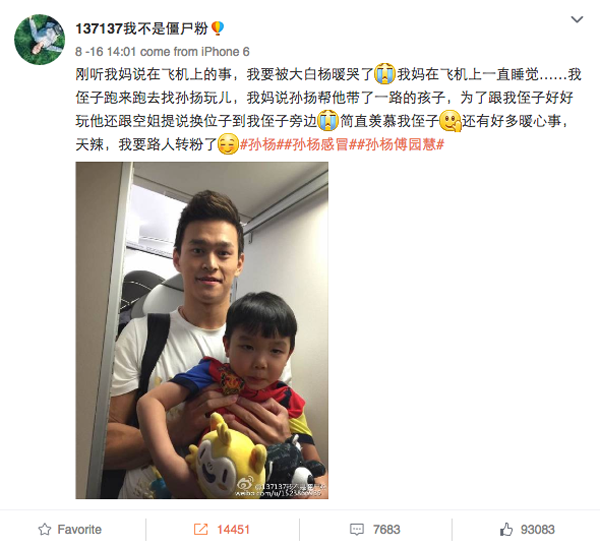Open the #孙杨感冒# hashtag topic
The image size is (600, 548).
(x=320, y=145)
